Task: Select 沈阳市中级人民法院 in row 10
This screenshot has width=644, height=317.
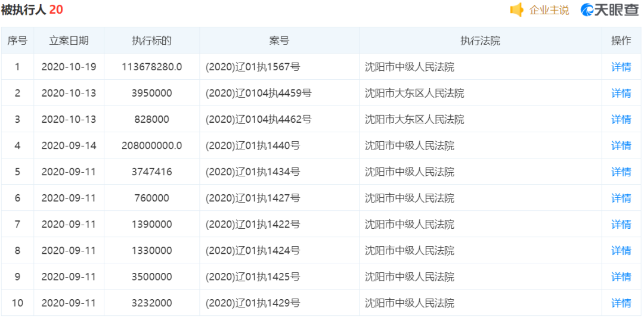Action: point(410,303)
